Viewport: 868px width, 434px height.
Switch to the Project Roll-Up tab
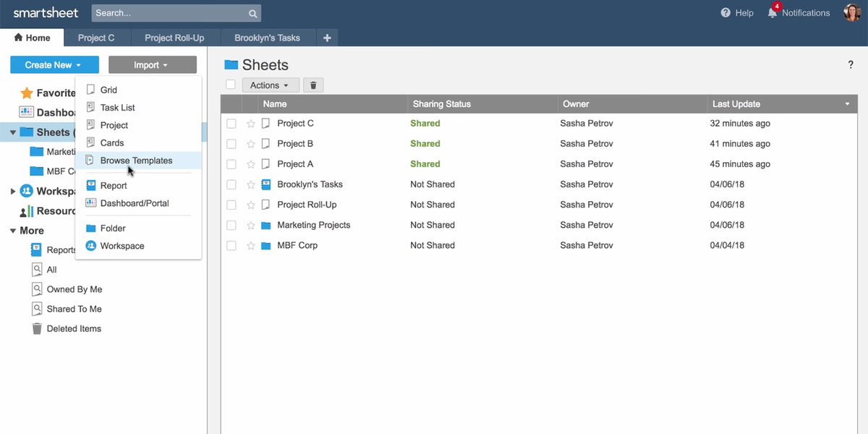[174, 38]
